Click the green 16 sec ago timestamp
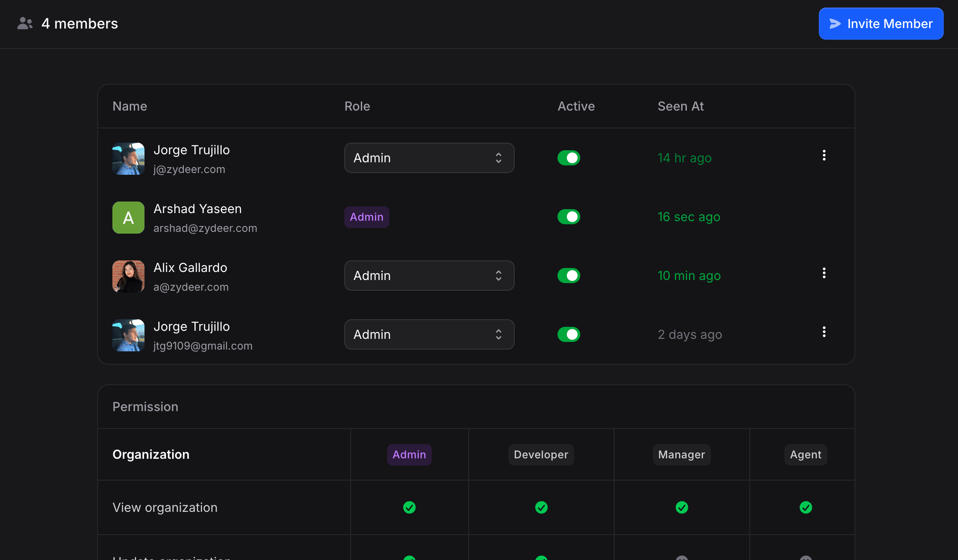Image resolution: width=958 pixels, height=560 pixels. tap(689, 217)
